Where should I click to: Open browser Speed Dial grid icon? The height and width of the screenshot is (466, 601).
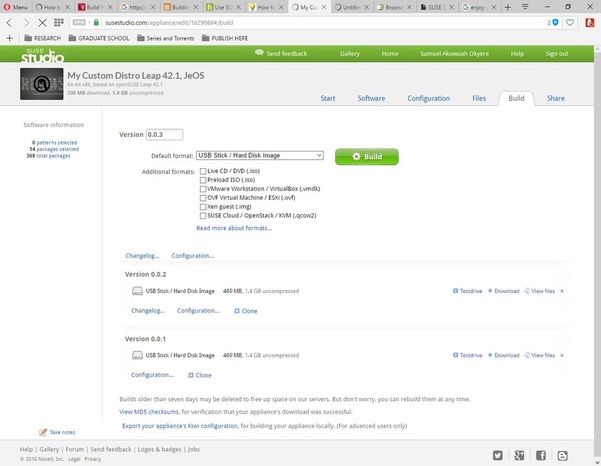click(x=59, y=23)
